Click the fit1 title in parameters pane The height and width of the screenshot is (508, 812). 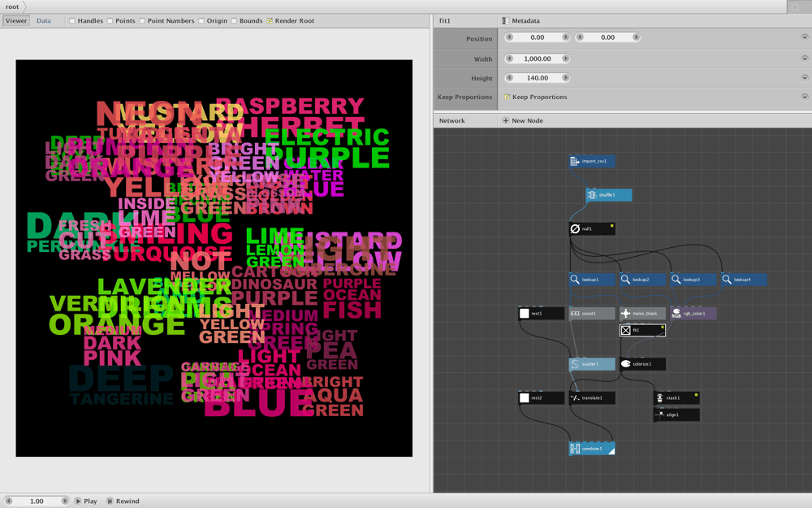point(445,21)
